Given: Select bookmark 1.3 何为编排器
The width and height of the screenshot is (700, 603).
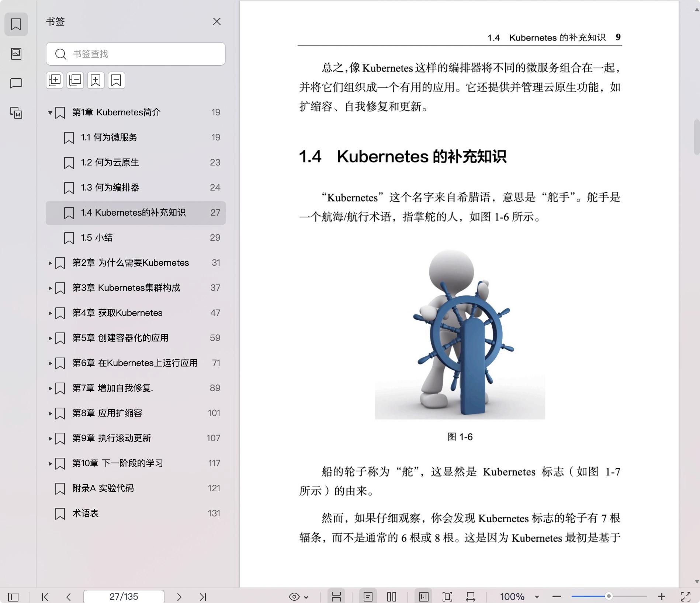Looking at the screenshot, I should coord(136,188).
